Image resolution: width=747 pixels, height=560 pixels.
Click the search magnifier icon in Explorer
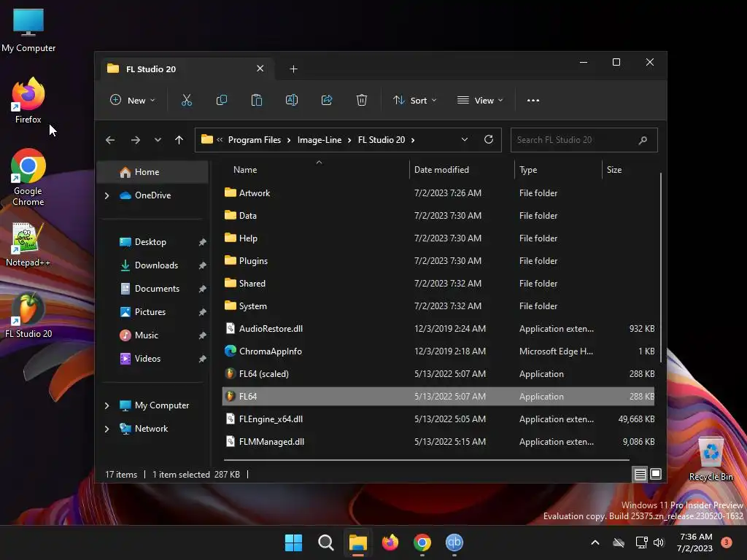(x=643, y=140)
